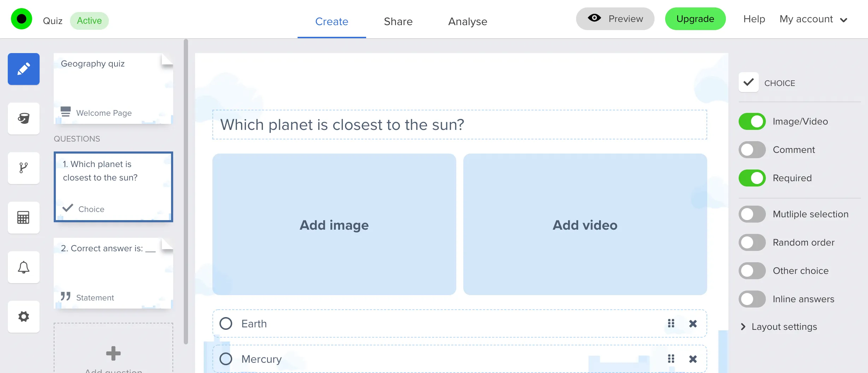Image resolution: width=868 pixels, height=373 pixels.
Task: Delete the Earth answer option
Action: pyautogui.click(x=693, y=323)
